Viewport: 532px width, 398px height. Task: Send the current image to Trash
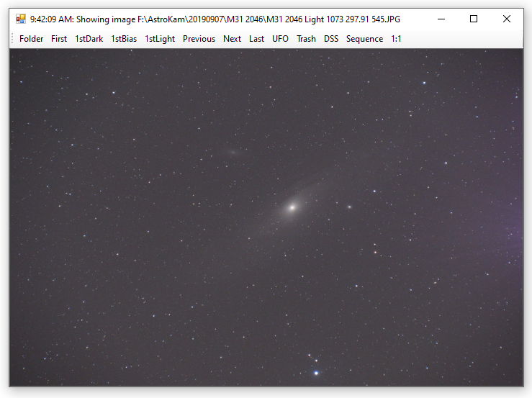point(306,39)
